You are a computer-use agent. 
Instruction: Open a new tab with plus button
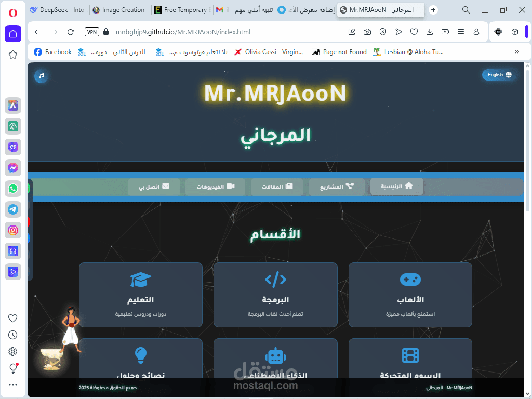click(433, 10)
